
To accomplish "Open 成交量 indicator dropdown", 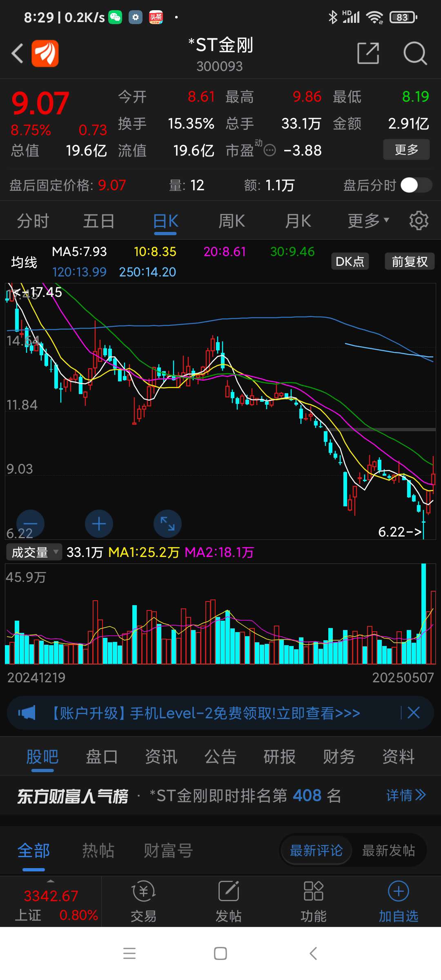I will coord(34,552).
